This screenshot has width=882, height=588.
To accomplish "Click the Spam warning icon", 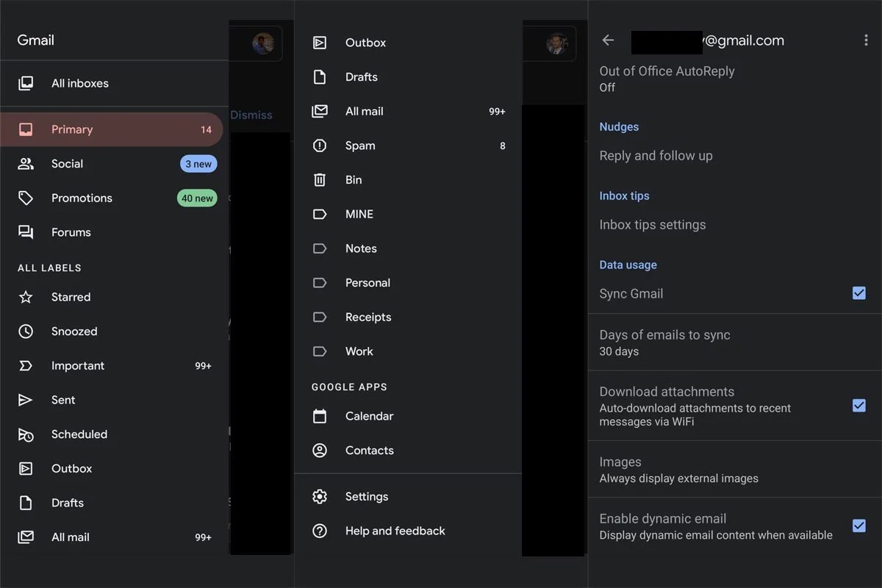I will pyautogui.click(x=320, y=146).
